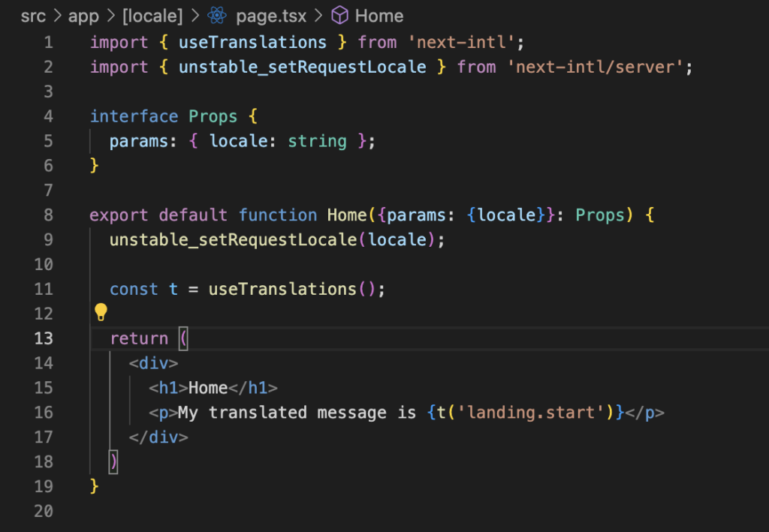Viewport: 769px width, 532px height.
Task: Click the 'default' keyword on line 8
Action: point(193,215)
